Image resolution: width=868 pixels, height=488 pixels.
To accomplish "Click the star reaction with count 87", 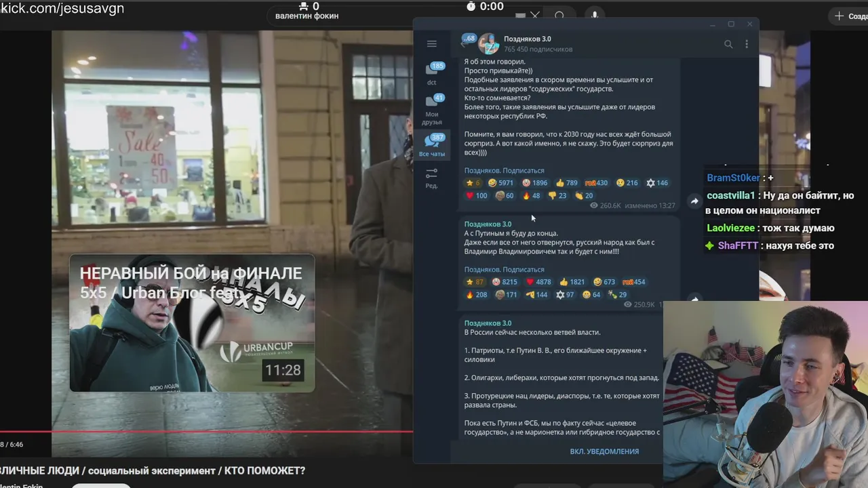I will [x=475, y=282].
